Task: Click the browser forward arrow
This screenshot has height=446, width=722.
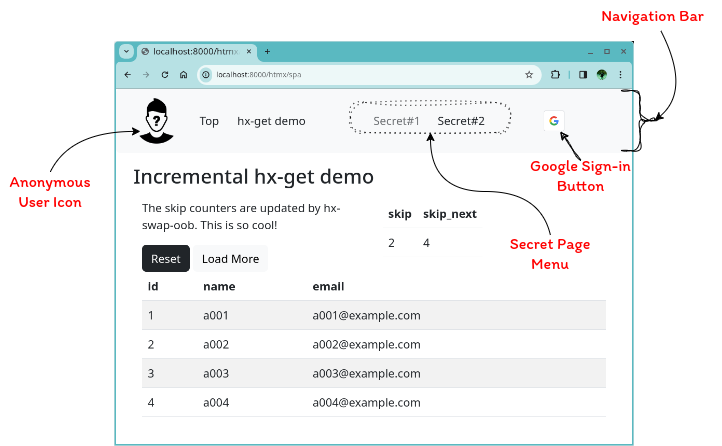Action: pyautogui.click(x=146, y=74)
